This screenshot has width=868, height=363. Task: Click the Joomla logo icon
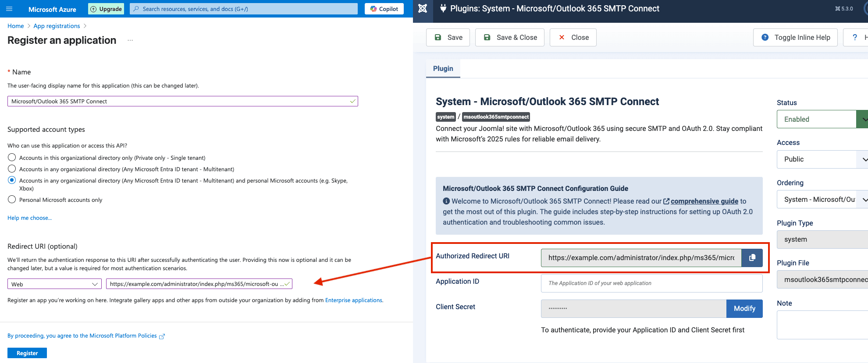[423, 9]
